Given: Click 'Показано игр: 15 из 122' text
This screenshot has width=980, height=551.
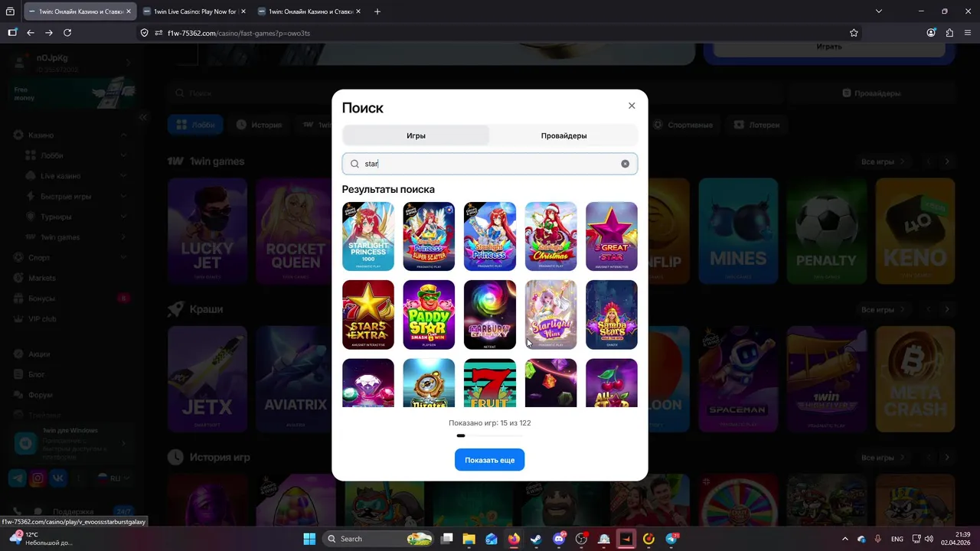Looking at the screenshot, I should click(490, 422).
